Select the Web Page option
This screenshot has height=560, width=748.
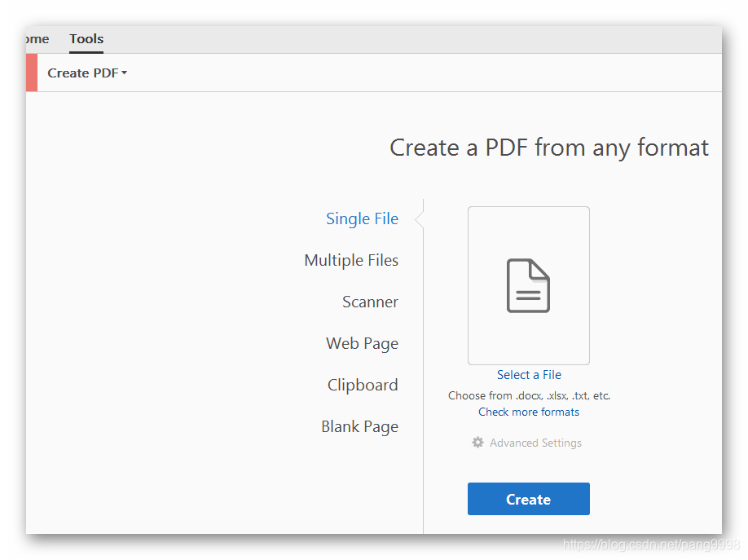(362, 343)
